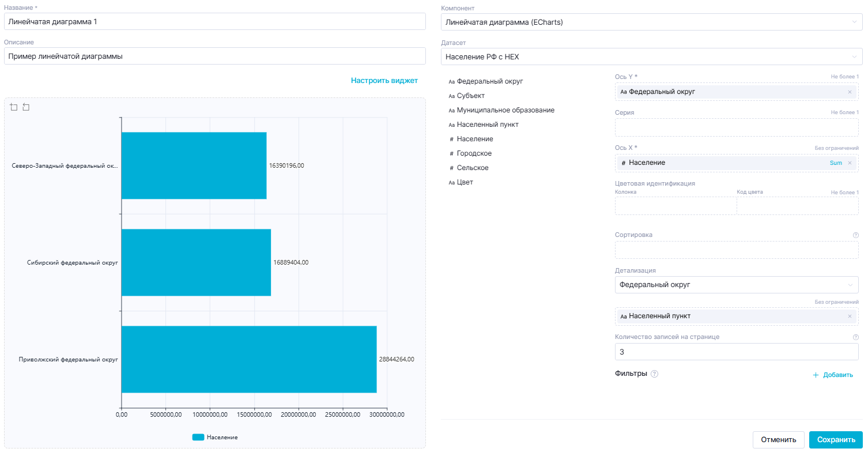Image resolution: width=868 pixels, height=456 pixels.
Task: Click the Настроить виджет link
Action: 384,81
